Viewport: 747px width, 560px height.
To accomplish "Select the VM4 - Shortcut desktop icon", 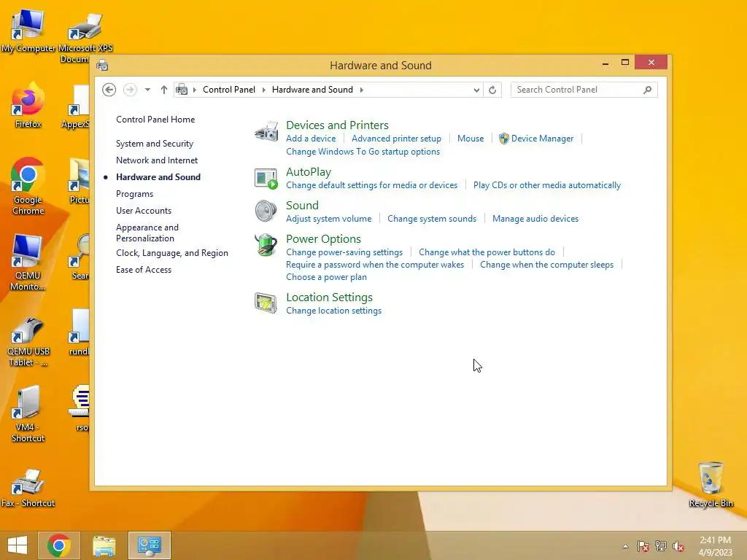I will pos(28,414).
